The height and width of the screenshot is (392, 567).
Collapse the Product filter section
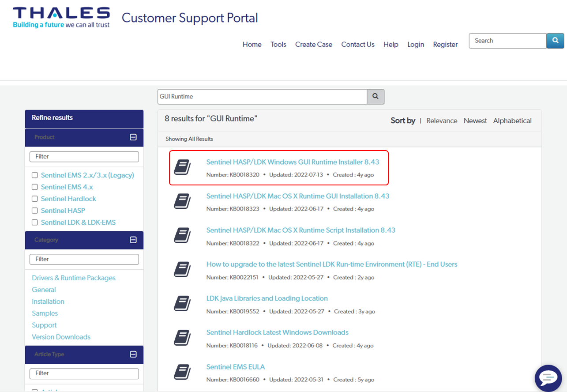coord(133,137)
